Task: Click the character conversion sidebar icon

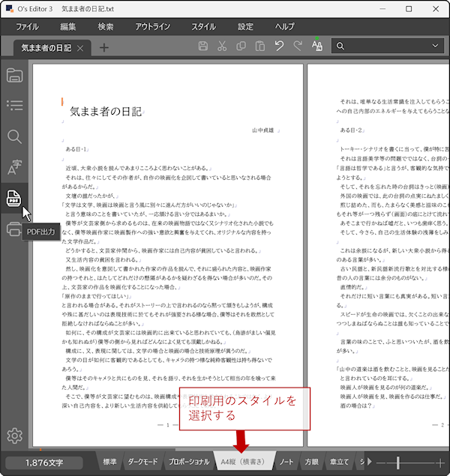Action: click(14, 168)
